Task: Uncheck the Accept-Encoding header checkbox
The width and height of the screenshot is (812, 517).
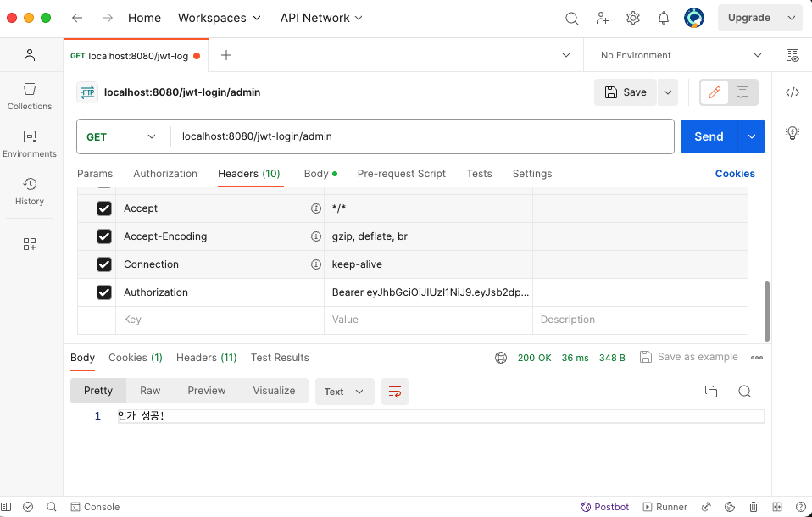Action: tap(104, 236)
